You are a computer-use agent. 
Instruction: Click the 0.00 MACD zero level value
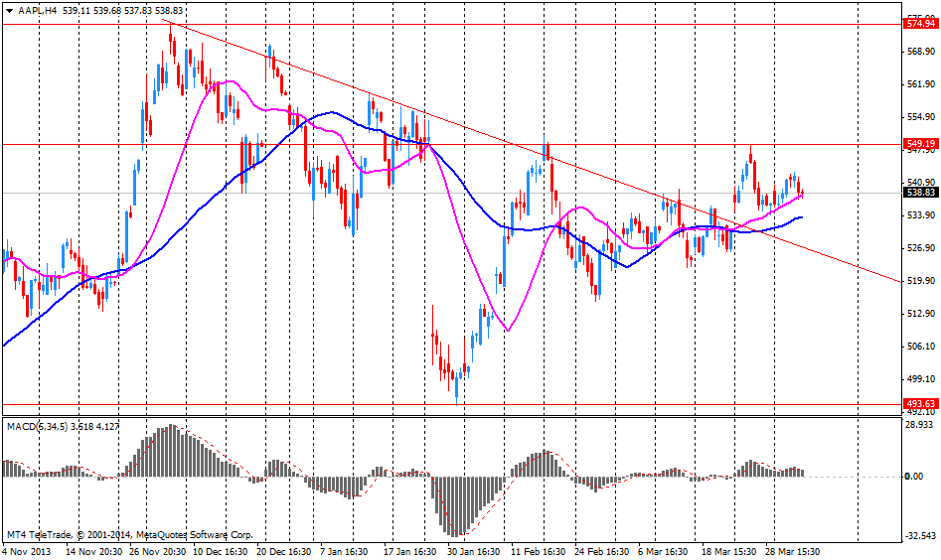(x=914, y=476)
